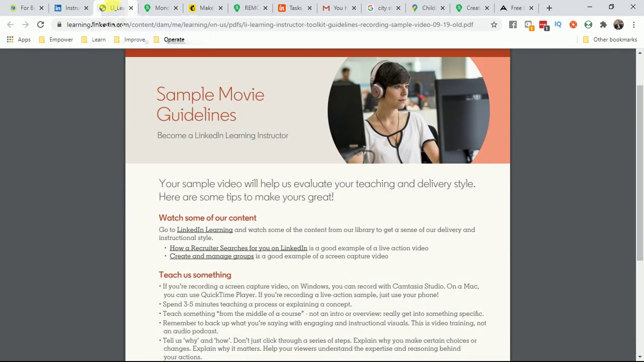
Task: Switch to the Instru LinkedIn tab
Action: [x=71, y=8]
